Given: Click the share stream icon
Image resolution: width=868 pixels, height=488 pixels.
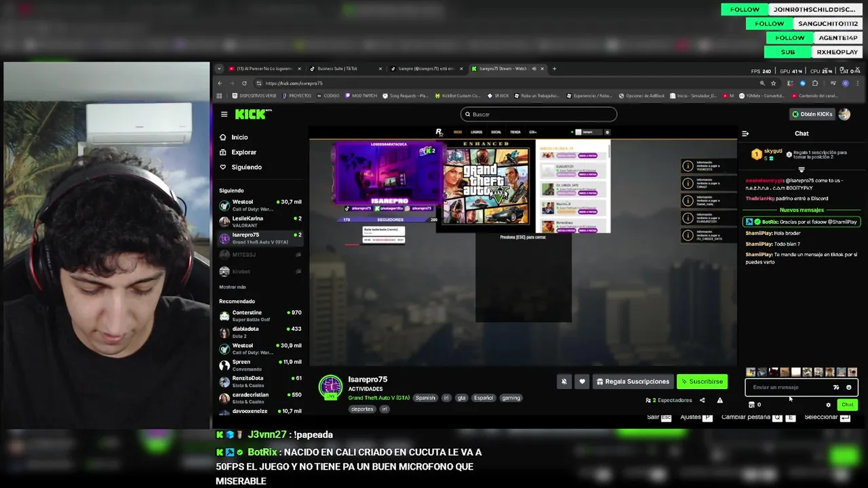Looking at the screenshot, I should (702, 401).
